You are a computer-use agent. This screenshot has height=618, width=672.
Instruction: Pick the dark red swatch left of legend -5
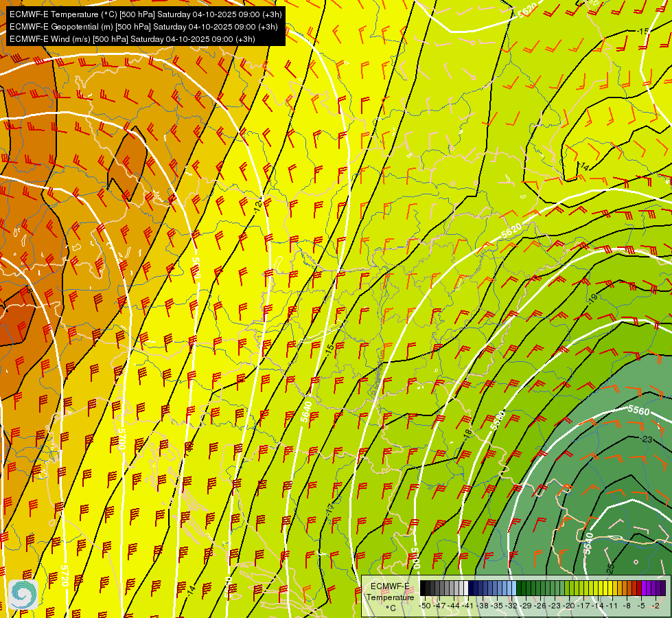(x=640, y=588)
